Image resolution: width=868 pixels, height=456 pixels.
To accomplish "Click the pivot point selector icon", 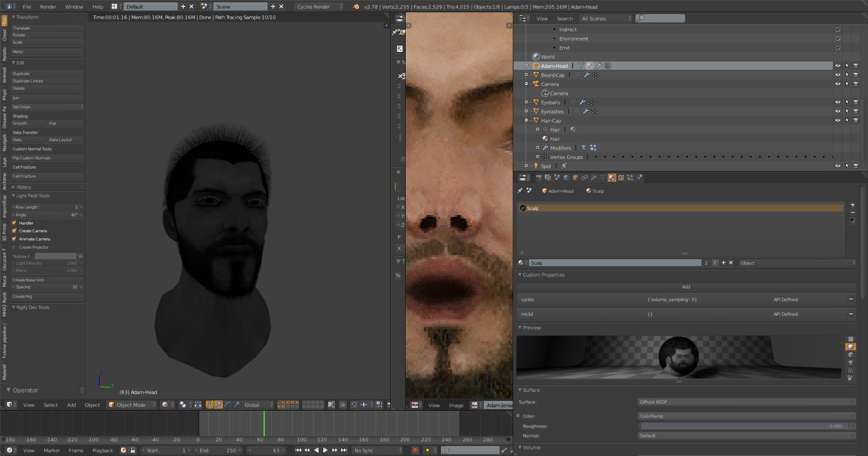I will point(183,405).
